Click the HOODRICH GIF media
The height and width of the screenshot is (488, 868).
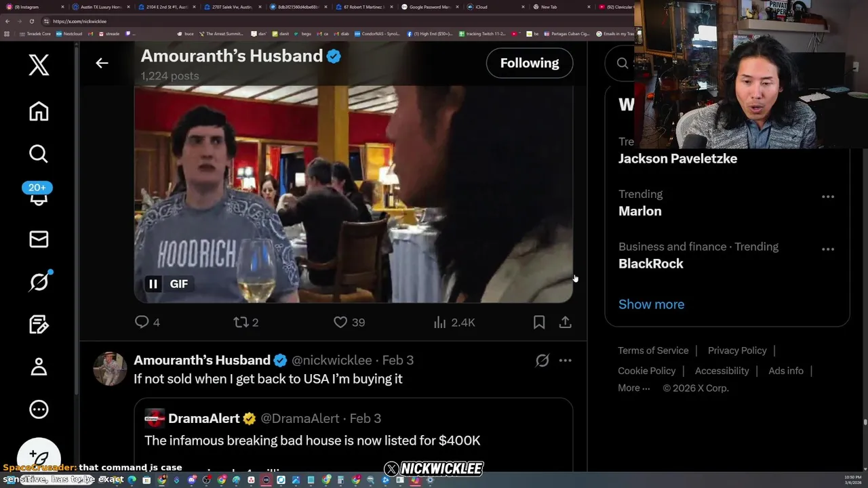pyautogui.click(x=353, y=194)
